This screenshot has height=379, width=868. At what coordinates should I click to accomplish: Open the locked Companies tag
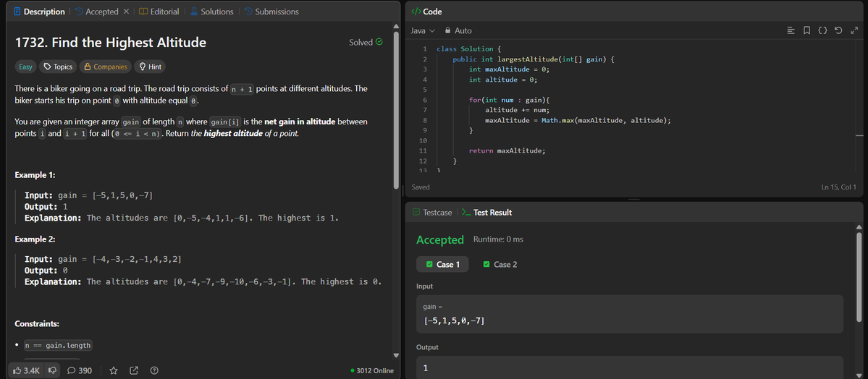pos(105,67)
